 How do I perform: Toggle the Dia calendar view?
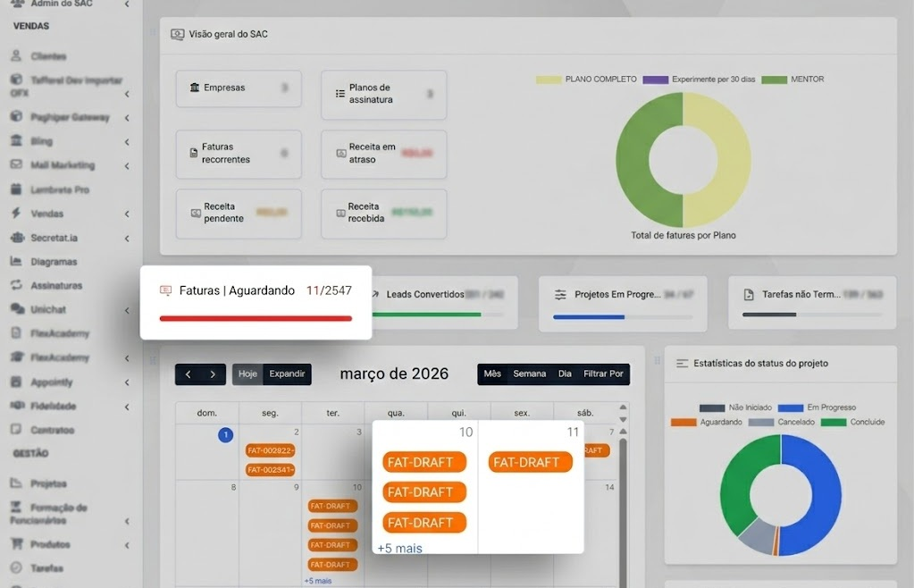(562, 374)
